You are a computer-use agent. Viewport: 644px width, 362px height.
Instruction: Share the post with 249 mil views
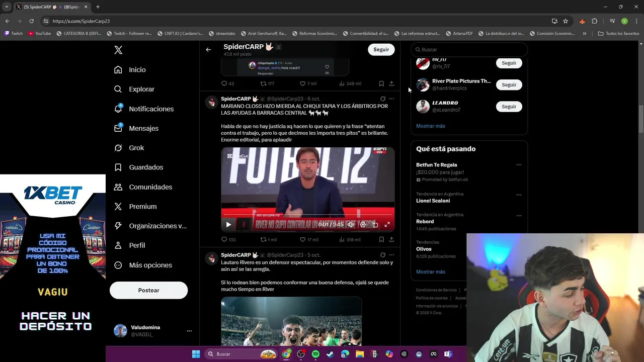(391, 83)
